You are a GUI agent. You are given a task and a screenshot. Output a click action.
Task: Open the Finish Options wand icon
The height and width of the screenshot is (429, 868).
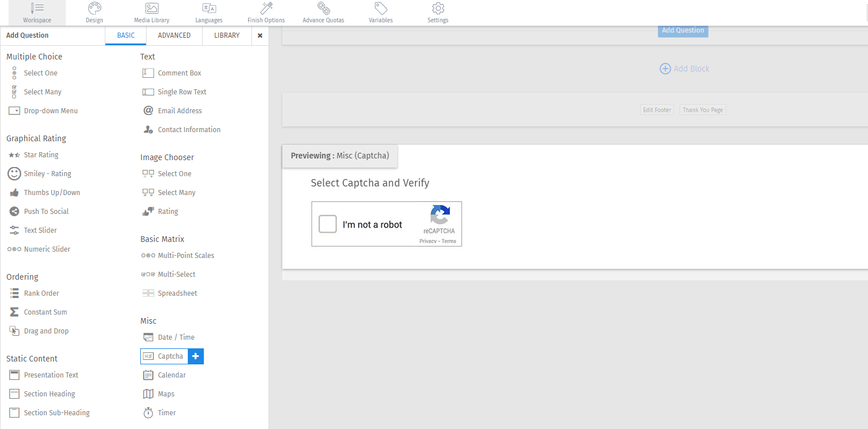coord(266,8)
